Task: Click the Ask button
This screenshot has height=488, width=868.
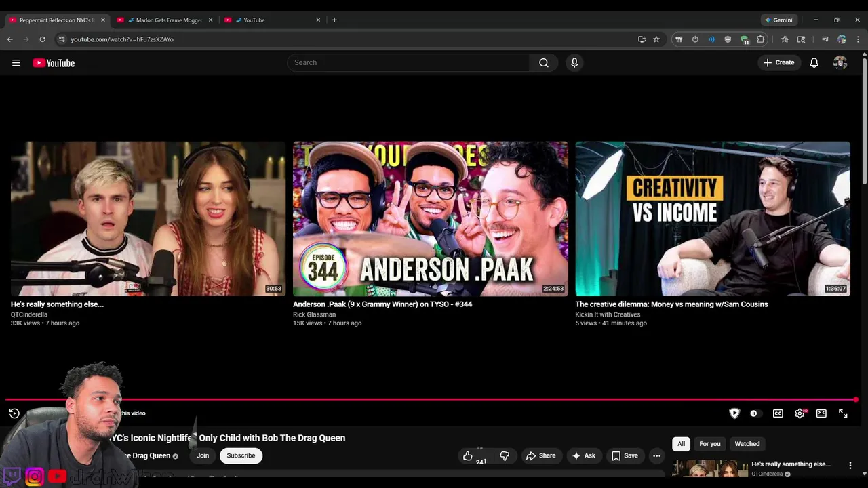Action: (x=584, y=456)
